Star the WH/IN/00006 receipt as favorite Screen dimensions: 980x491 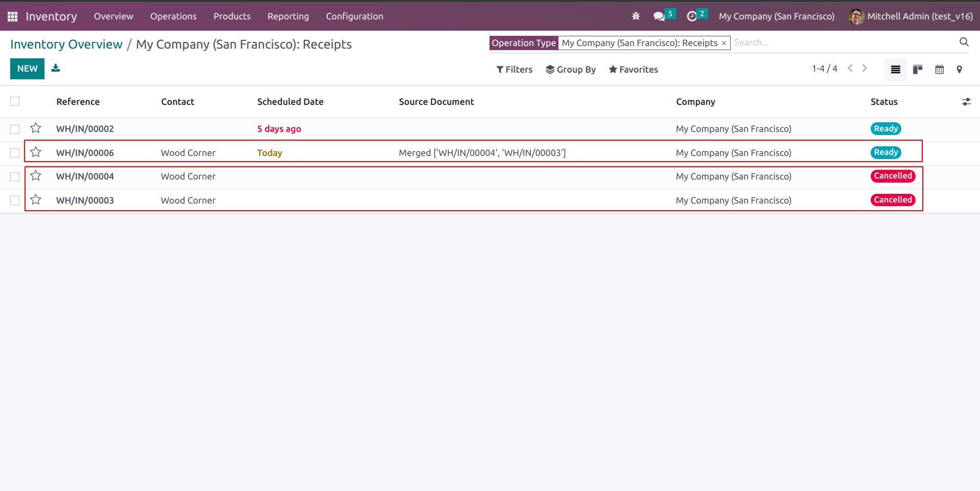pos(36,152)
